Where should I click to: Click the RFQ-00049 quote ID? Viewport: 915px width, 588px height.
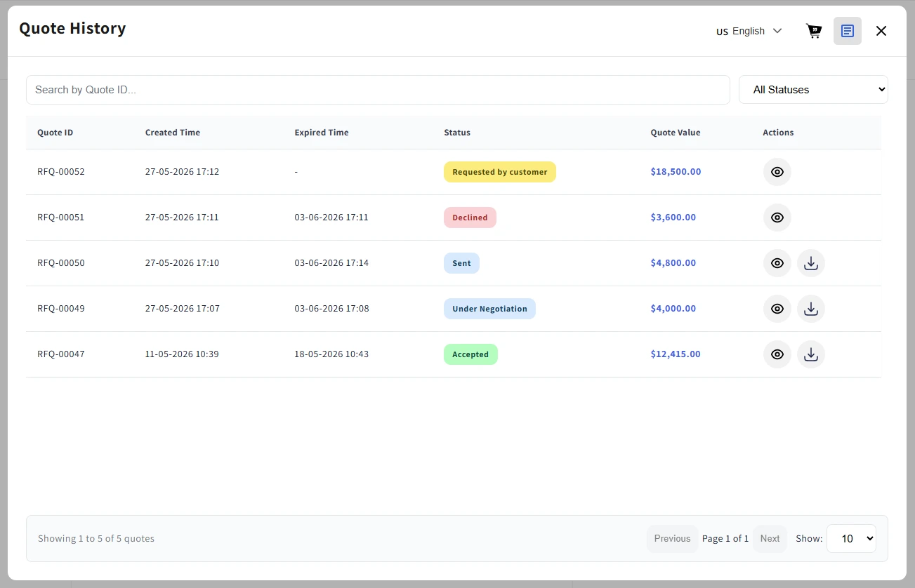(x=61, y=309)
